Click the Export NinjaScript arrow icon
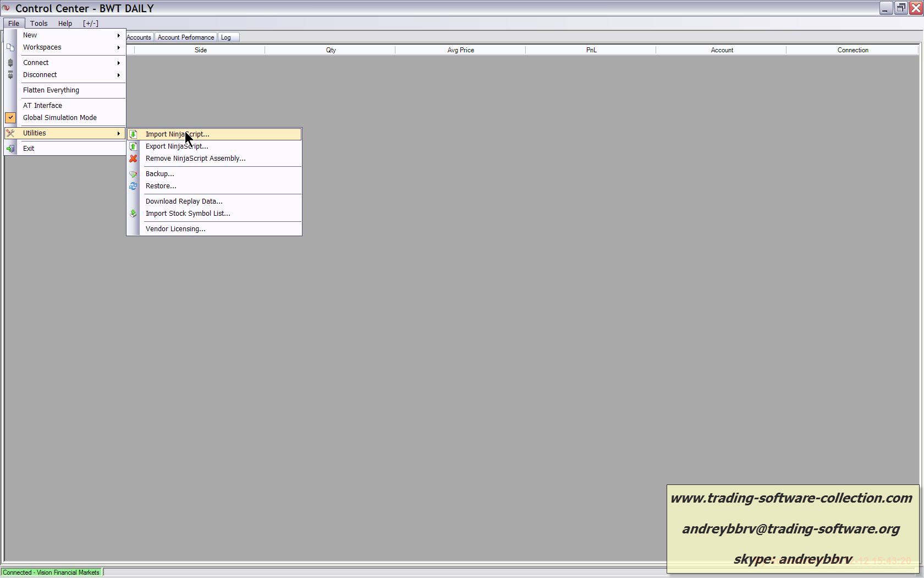The height and width of the screenshot is (578, 924). tap(133, 146)
